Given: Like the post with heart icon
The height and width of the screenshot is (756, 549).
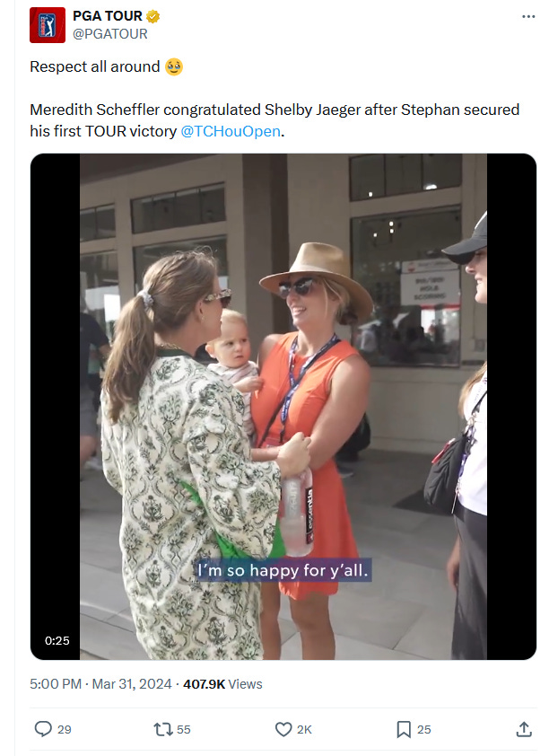Looking at the screenshot, I should 283,729.
